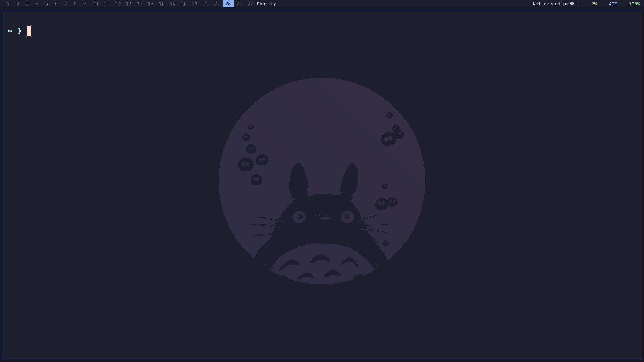Image resolution: width=644 pixels, height=362 pixels.
Task: Click the 100% status indicator
Action: tap(634, 4)
